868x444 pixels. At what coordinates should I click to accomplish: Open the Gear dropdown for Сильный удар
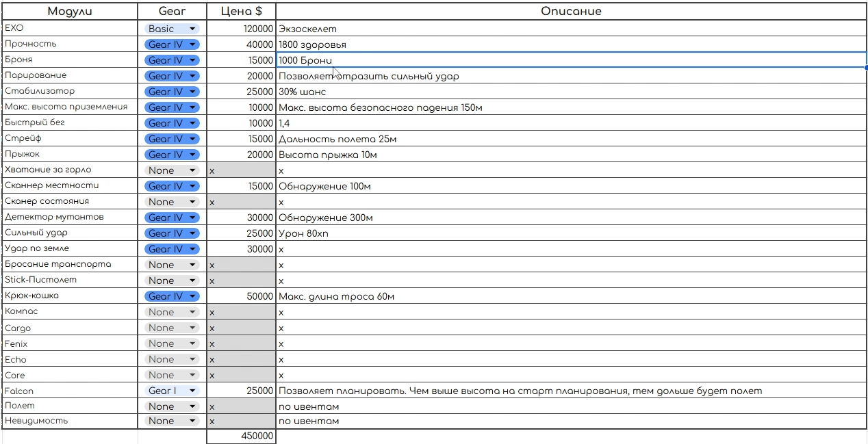coord(172,233)
